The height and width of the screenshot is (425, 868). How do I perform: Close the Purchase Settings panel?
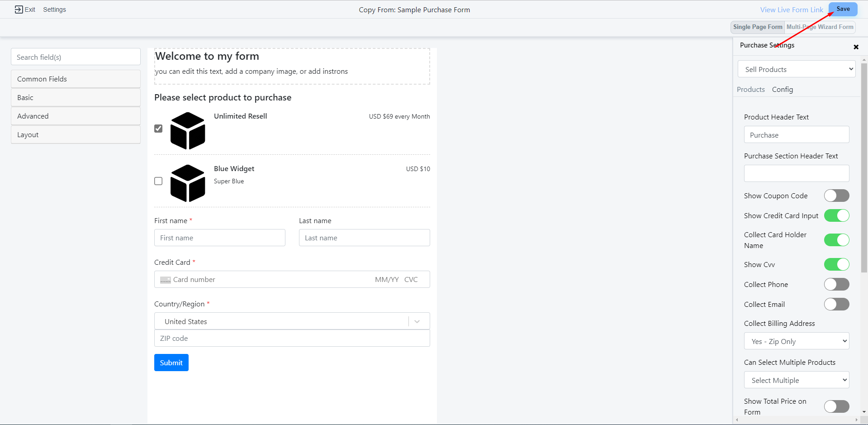coord(856,47)
